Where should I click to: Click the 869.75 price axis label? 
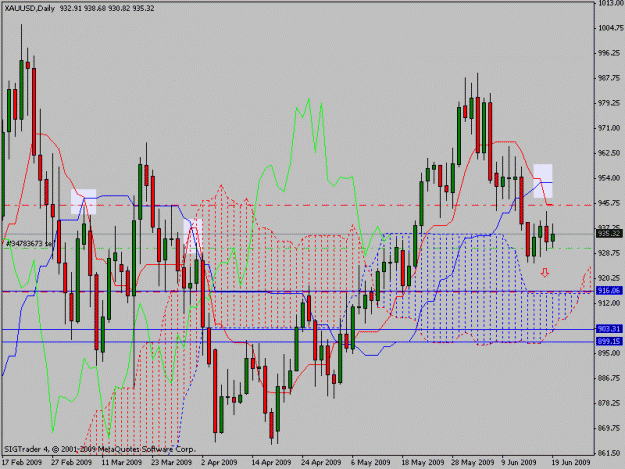[x=610, y=428]
